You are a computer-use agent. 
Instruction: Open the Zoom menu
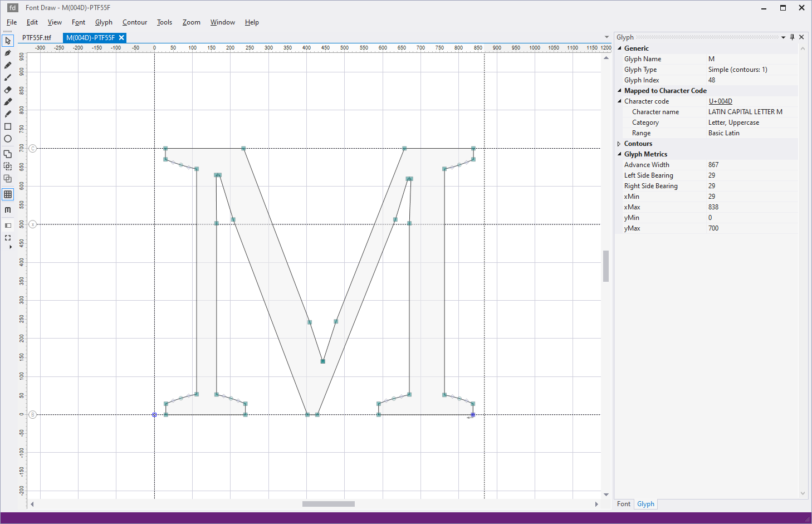point(191,22)
